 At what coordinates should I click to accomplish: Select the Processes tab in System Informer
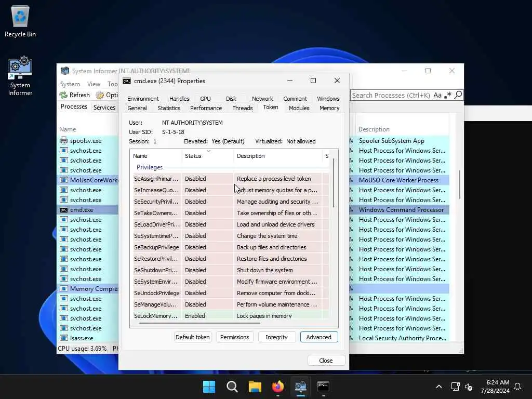(x=74, y=107)
